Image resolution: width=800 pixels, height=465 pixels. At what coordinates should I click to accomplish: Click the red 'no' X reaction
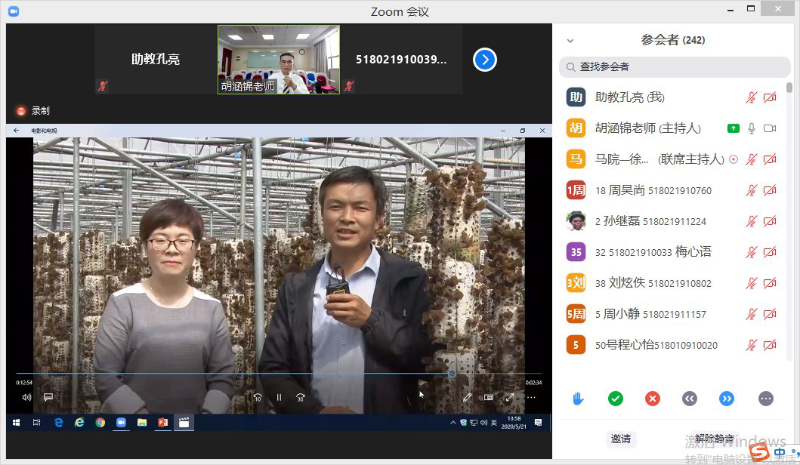click(652, 398)
